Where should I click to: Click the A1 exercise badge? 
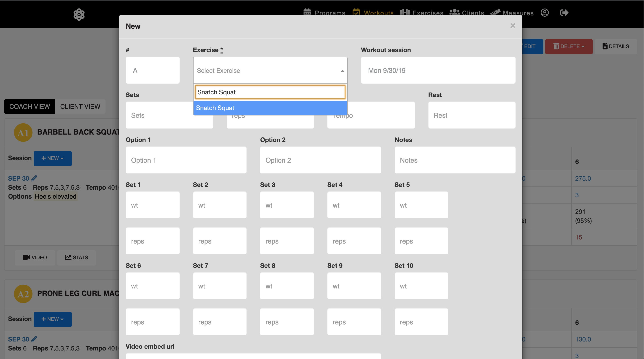click(x=23, y=132)
